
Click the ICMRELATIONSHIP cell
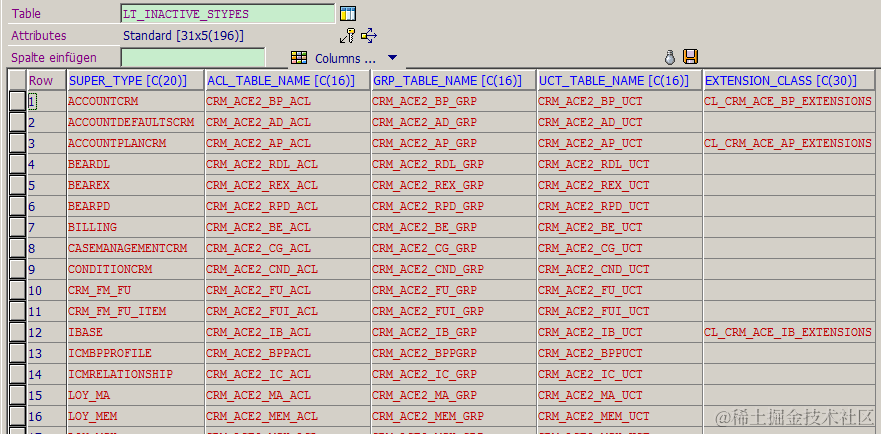click(135, 374)
